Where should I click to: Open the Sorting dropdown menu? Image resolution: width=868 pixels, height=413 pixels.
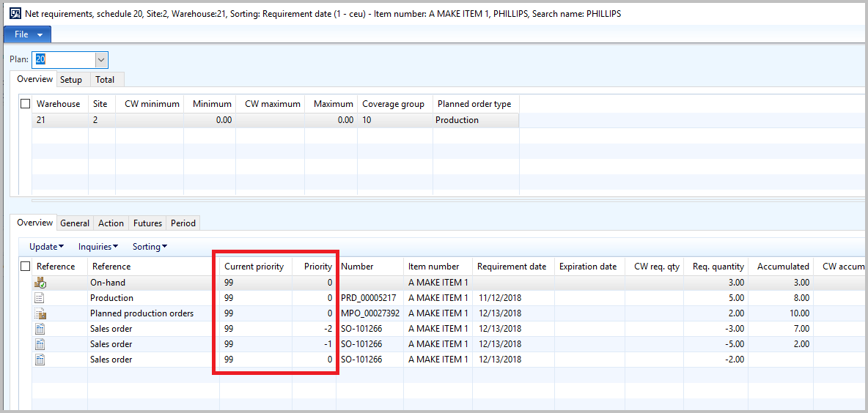coord(150,247)
